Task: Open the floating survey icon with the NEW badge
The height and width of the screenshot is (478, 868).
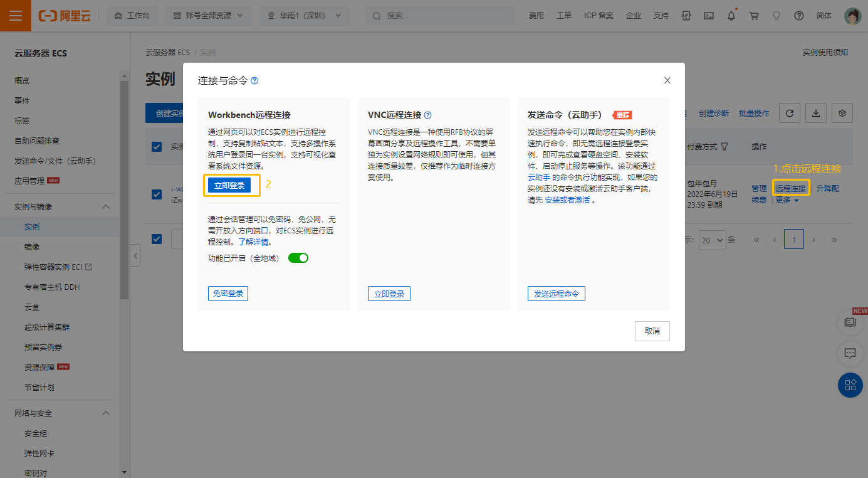Action: tap(850, 322)
